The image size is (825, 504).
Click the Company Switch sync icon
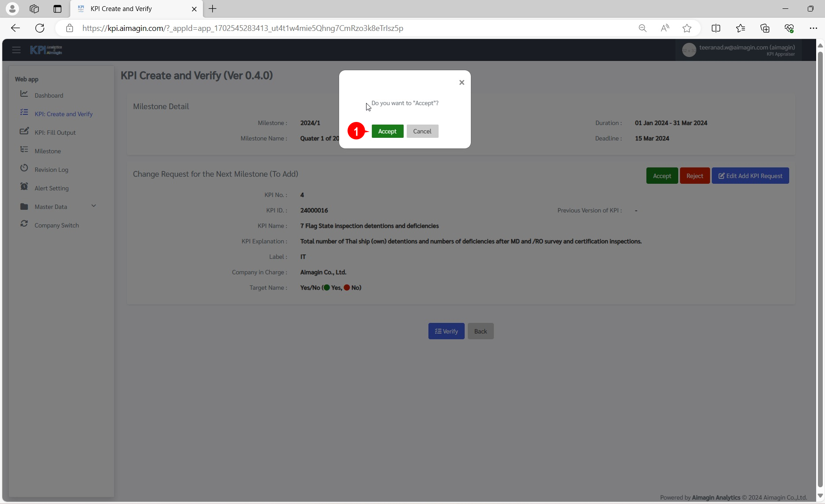tap(24, 224)
